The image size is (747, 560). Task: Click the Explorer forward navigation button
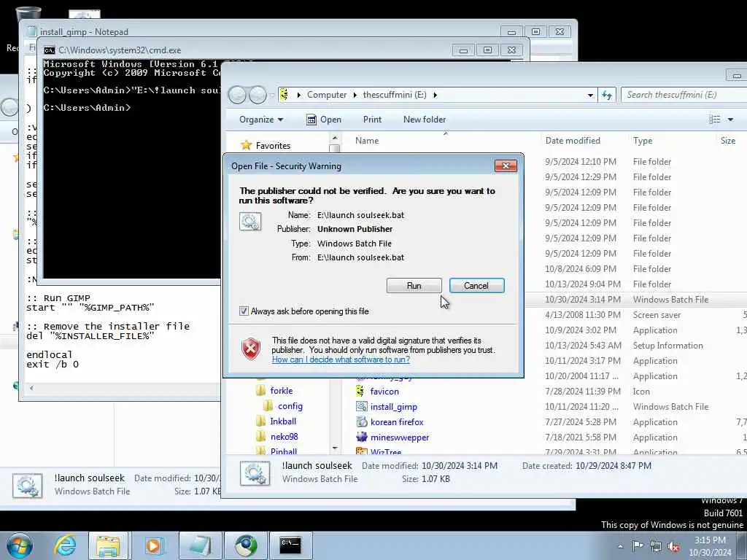click(258, 96)
